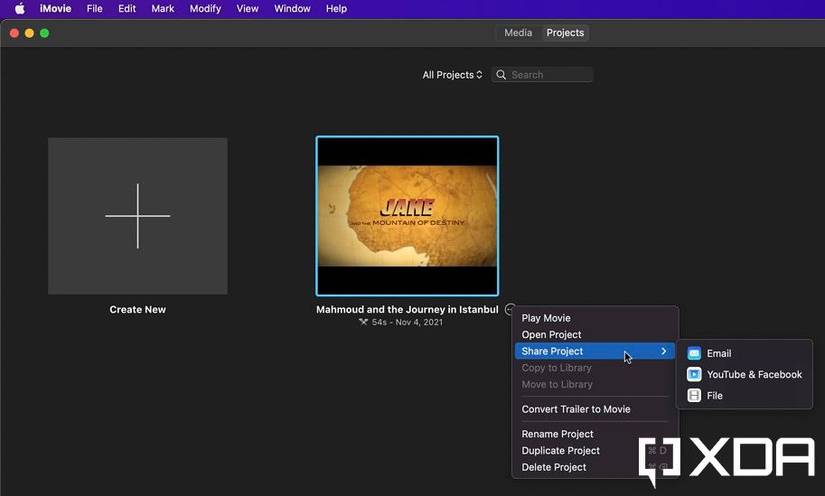The image size is (825, 496).
Task: Switch to the Projects tab
Action: pyautogui.click(x=565, y=33)
